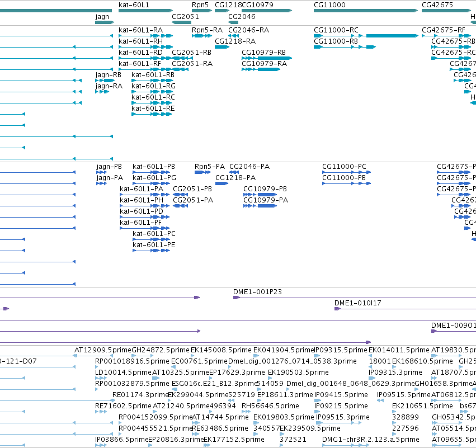The width and height of the screenshot is (476, 448).
Task: Open the kat-60L1-PD protein label
Action: (142, 211)
